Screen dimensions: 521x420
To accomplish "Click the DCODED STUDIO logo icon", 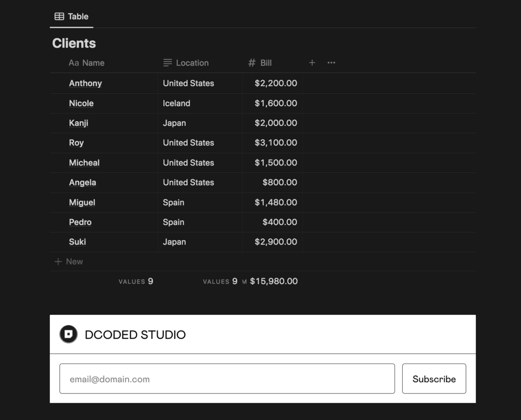I will coord(68,335).
